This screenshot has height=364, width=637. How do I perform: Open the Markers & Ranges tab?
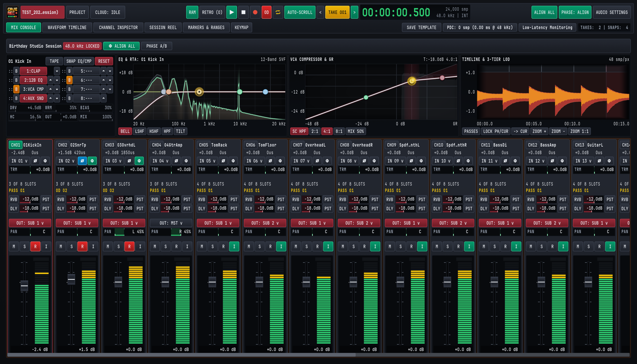pos(206,27)
